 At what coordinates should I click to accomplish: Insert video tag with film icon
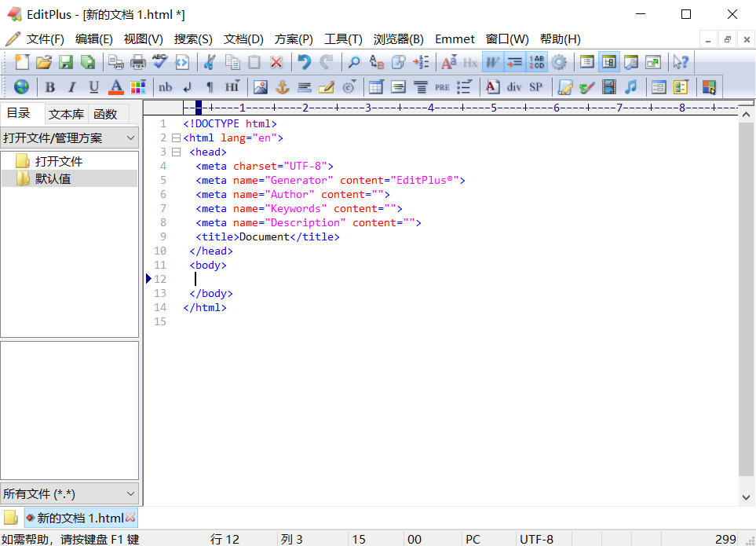coord(609,87)
